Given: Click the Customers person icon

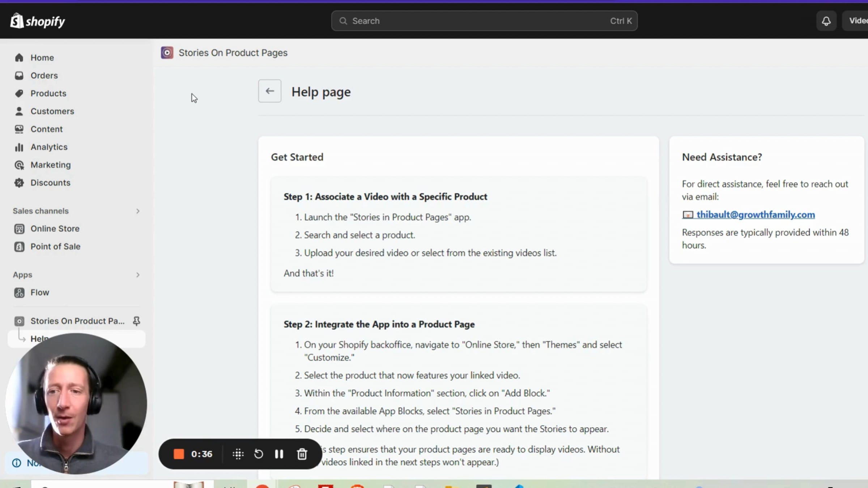Looking at the screenshot, I should pyautogui.click(x=19, y=111).
